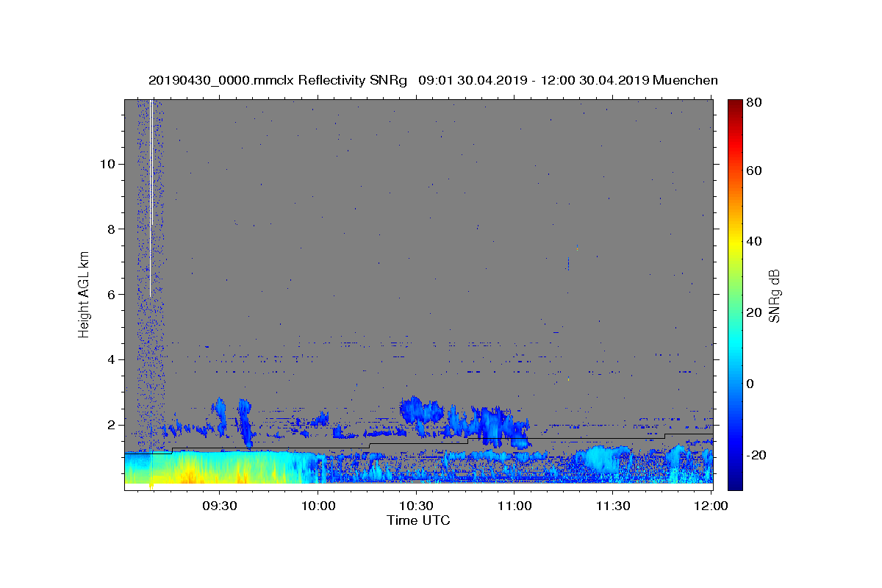
Task: Click the 'Time UTC' x-axis label
Action: 418,520
